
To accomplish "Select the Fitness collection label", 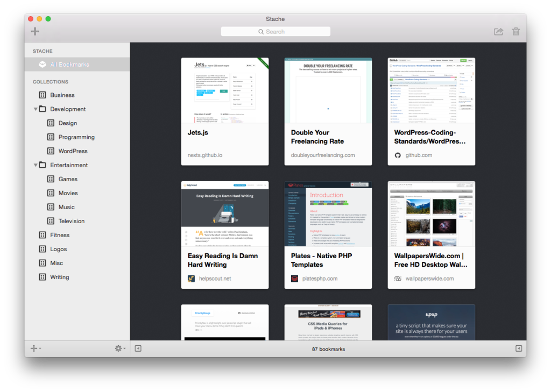I will [60, 236].
